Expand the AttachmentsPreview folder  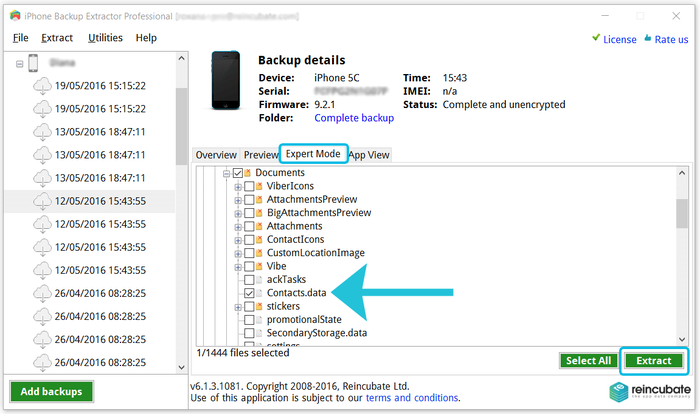238,200
